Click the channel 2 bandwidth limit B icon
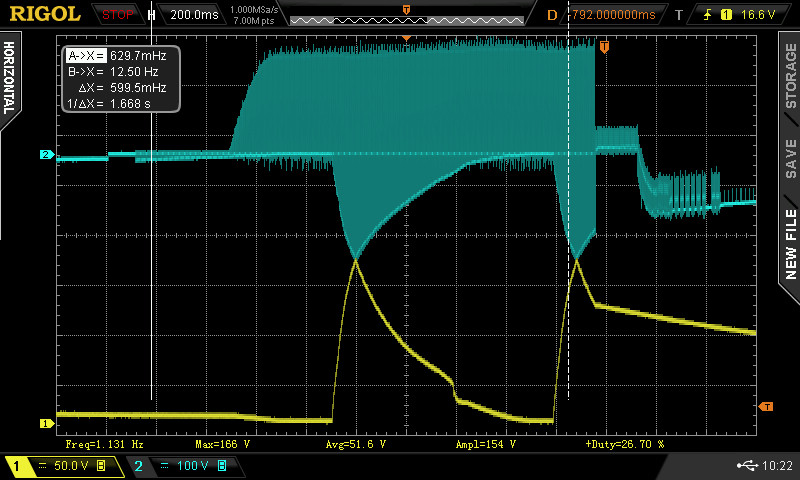The width and height of the screenshot is (800, 480). click(222, 466)
